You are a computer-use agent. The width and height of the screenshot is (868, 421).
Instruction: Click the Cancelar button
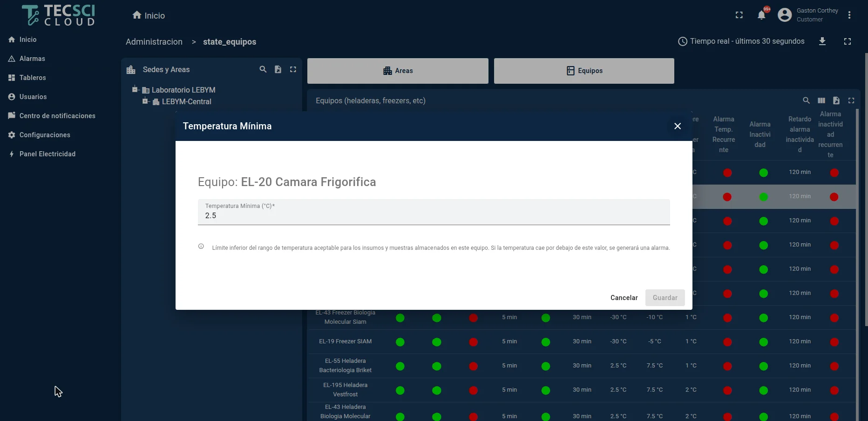click(x=624, y=298)
